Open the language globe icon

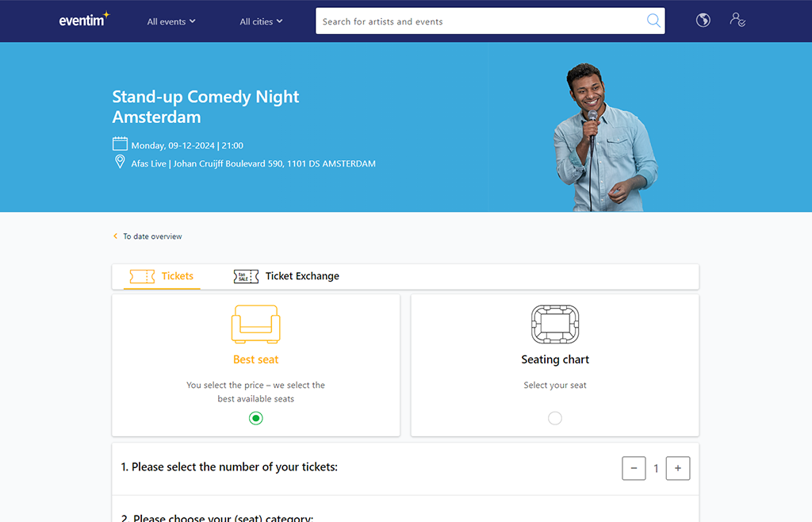(x=703, y=21)
